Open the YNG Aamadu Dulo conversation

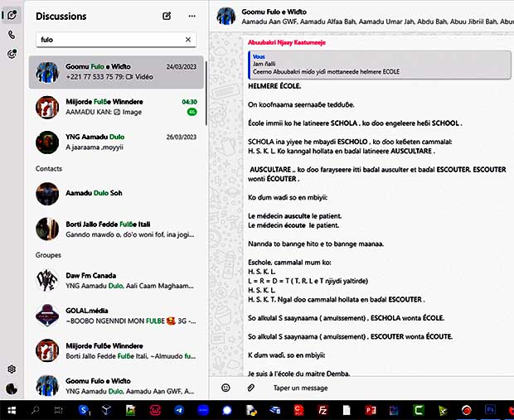pos(116,142)
